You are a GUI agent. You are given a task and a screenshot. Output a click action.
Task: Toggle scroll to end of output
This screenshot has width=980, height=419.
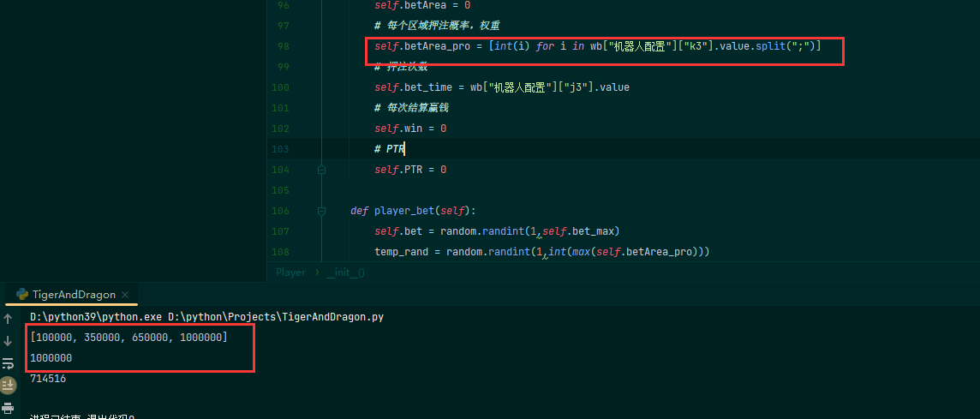click(8, 386)
